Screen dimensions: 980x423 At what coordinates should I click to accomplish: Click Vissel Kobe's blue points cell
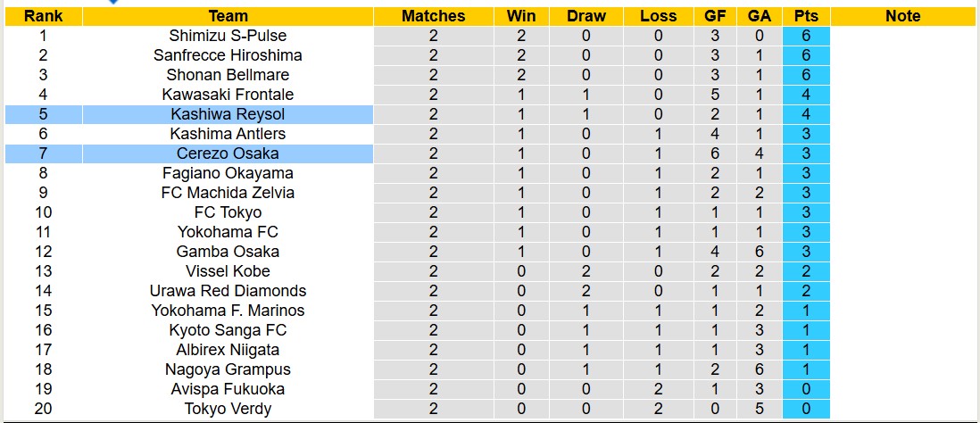coord(806,271)
